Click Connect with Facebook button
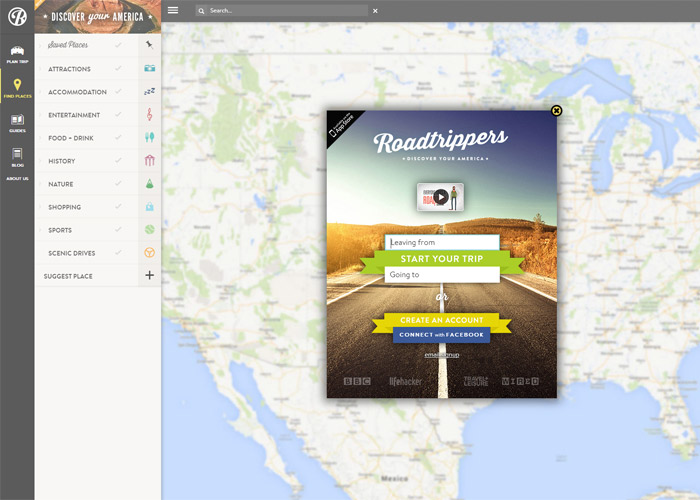Screen dimensions: 700x500 [x=442, y=335]
